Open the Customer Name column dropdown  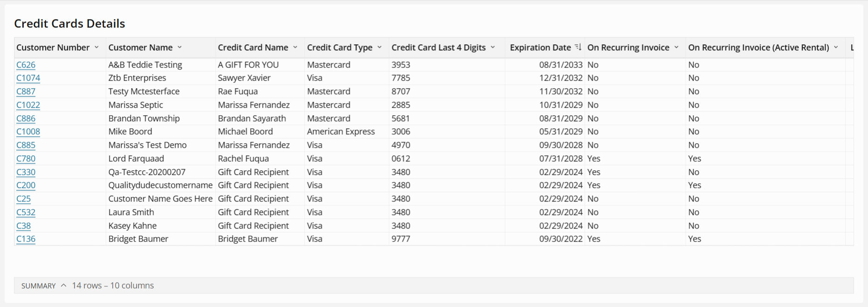tap(179, 47)
